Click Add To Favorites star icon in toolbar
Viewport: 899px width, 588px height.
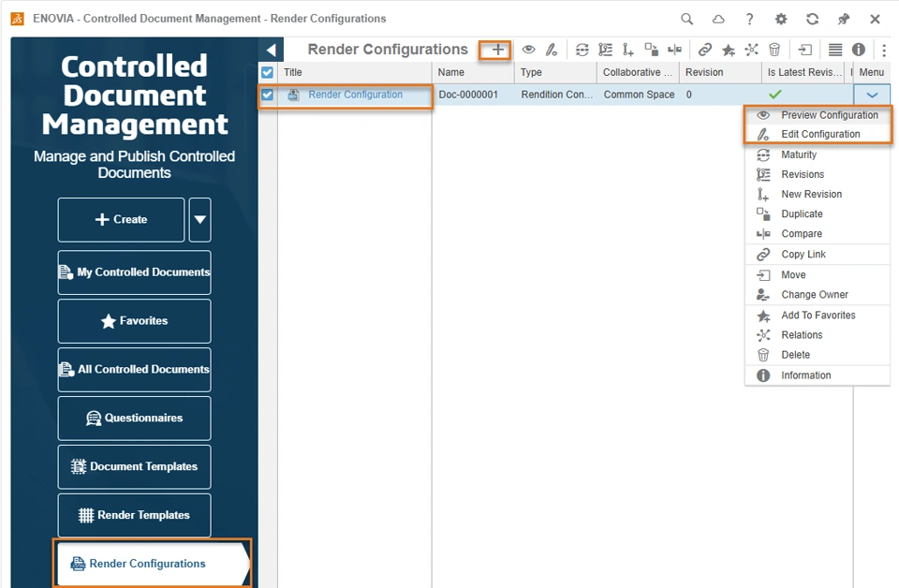[729, 50]
